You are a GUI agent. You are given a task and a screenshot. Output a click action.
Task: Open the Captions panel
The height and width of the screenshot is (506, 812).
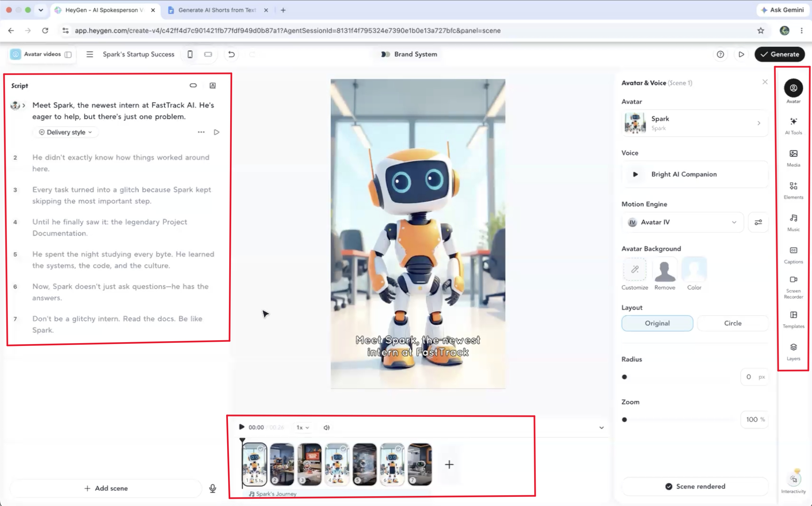pyautogui.click(x=793, y=255)
